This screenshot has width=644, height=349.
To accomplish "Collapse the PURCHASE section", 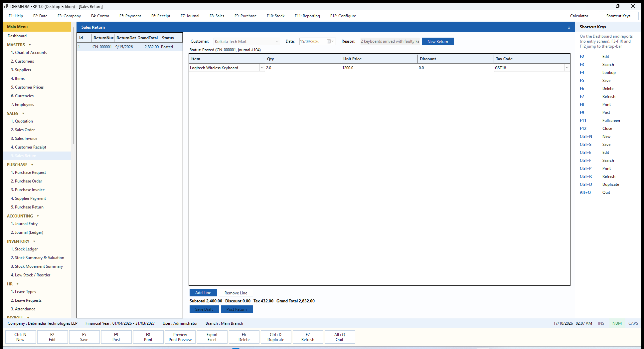I will click(32, 165).
